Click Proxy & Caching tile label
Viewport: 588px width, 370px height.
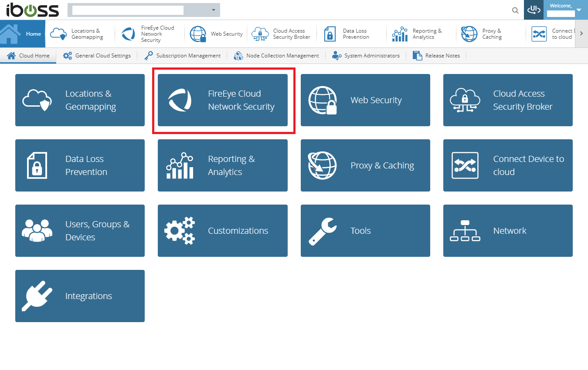pos(382,165)
